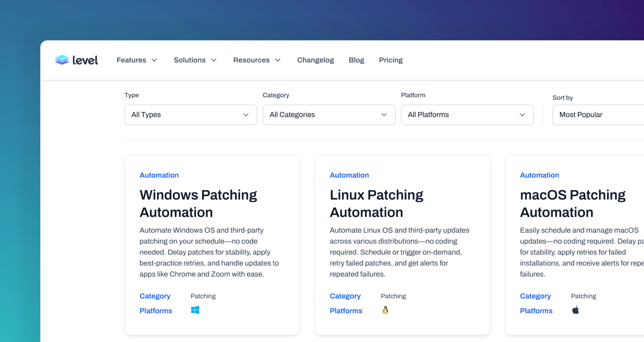
Task: Click the Platform filter label
Action: (x=413, y=95)
